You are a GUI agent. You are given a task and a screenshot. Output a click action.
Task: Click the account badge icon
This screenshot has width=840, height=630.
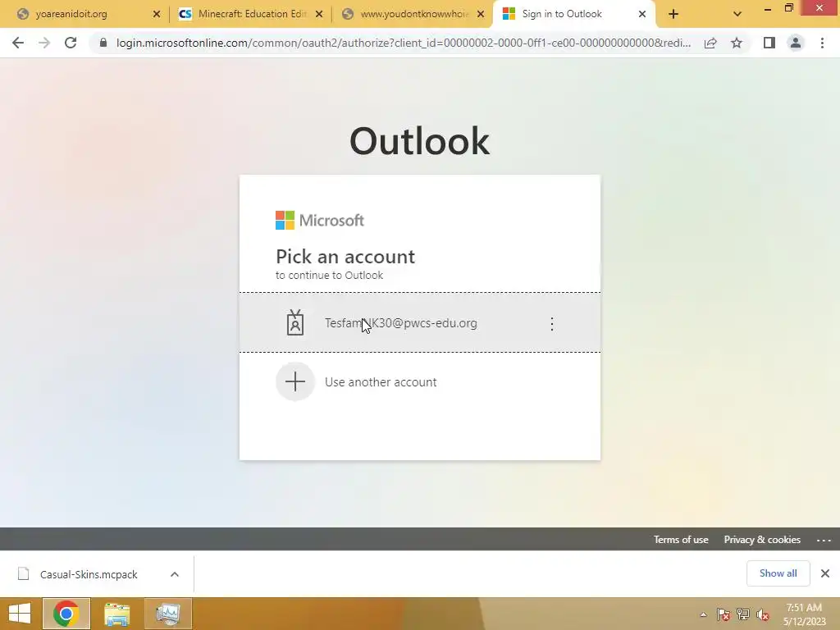pyautogui.click(x=295, y=322)
